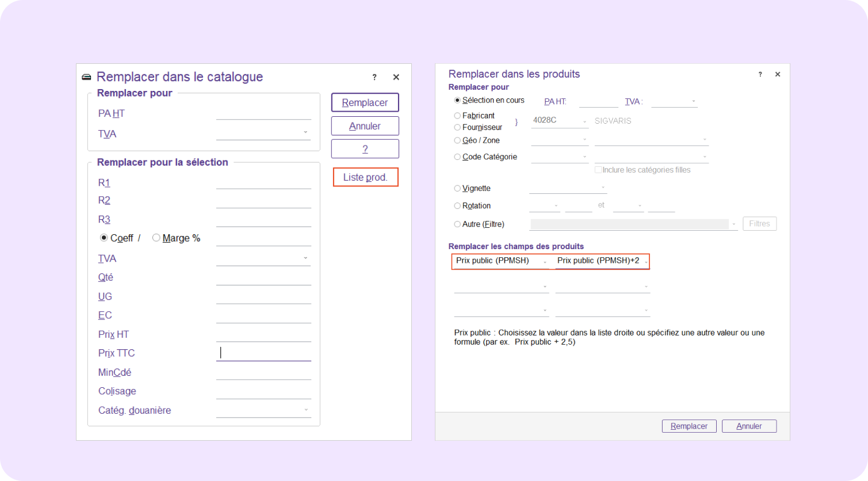Click the Prix TTC input field
868x481 pixels.
tap(263, 353)
